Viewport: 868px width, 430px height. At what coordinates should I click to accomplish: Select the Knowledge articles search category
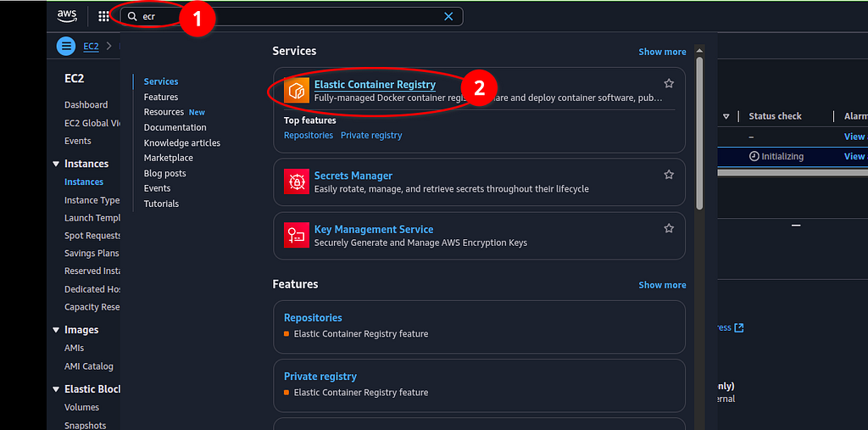click(182, 143)
